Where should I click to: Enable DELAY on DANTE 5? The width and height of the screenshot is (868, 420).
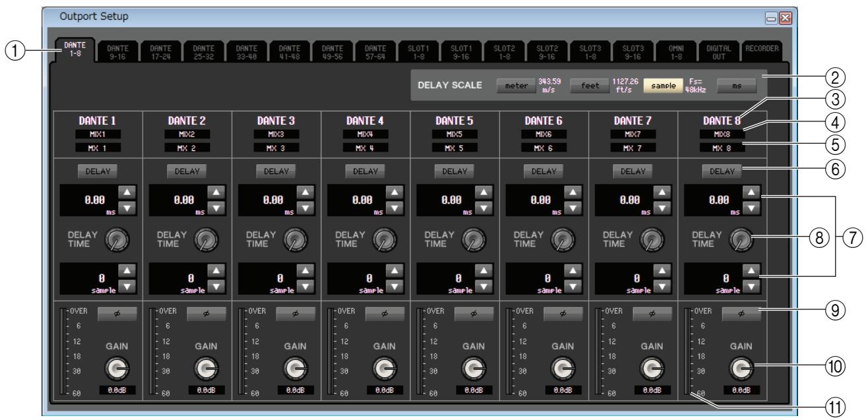[454, 171]
